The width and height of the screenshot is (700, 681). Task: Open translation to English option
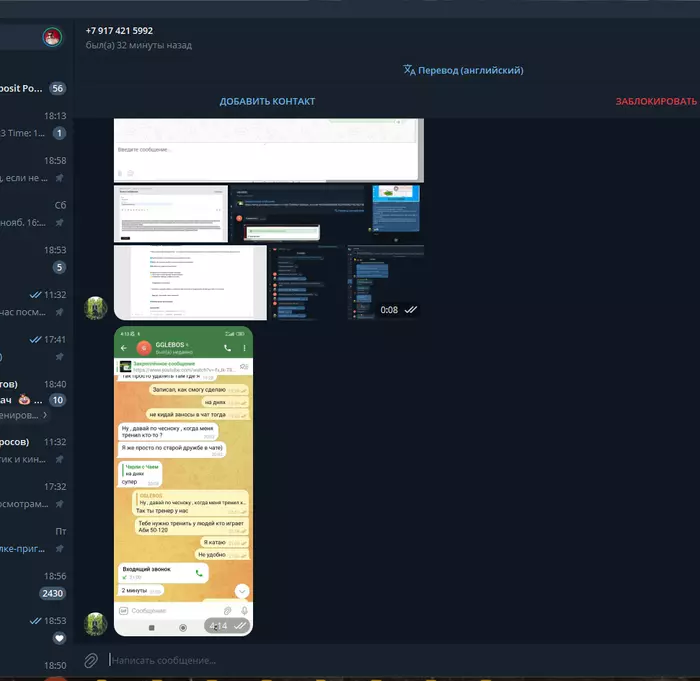pyautogui.click(x=471, y=70)
